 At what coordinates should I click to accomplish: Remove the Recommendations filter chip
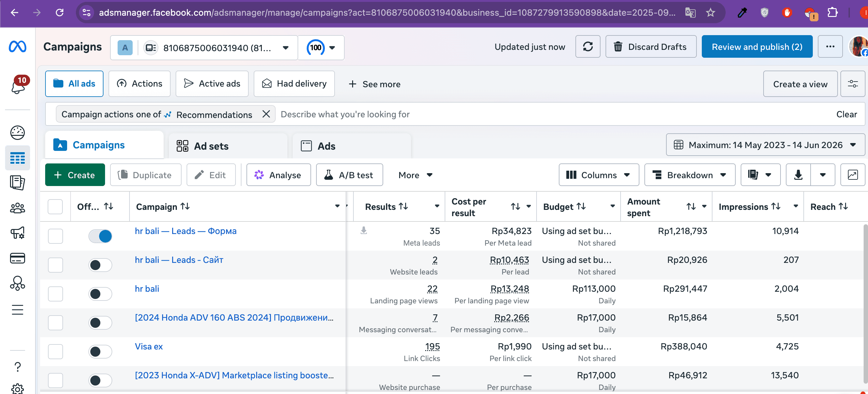tap(266, 114)
